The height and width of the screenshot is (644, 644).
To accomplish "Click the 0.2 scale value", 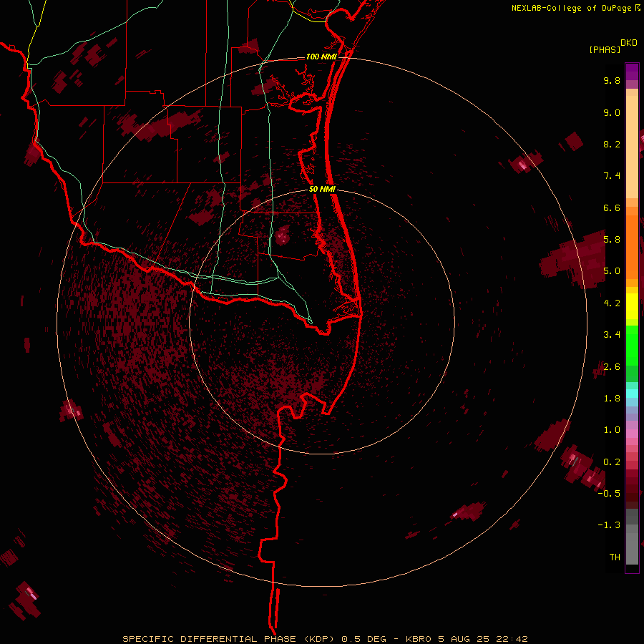I will click(x=612, y=462).
